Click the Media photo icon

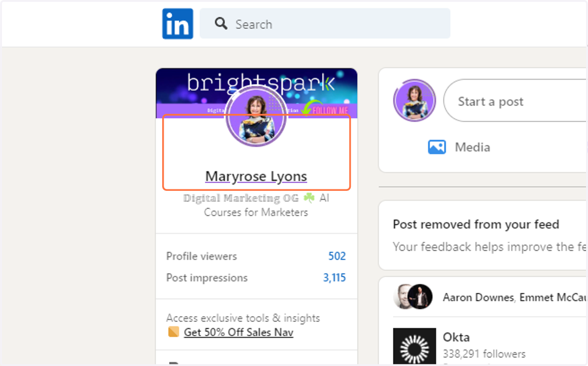(x=437, y=147)
